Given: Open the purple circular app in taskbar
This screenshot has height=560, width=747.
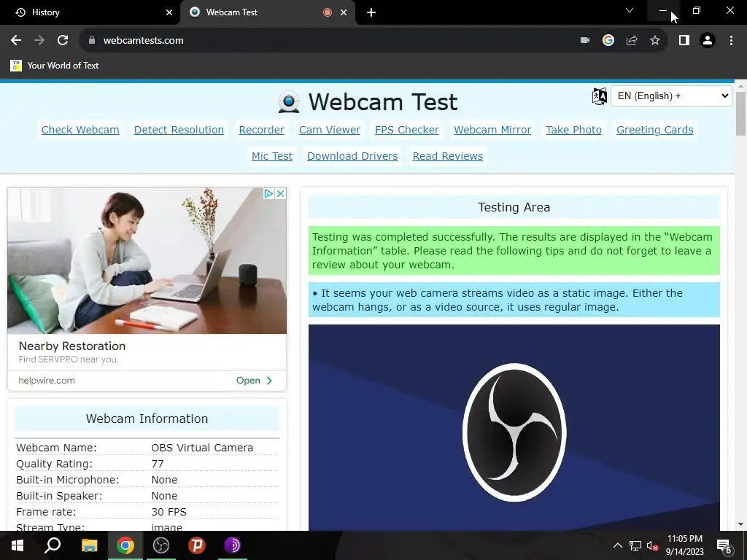Looking at the screenshot, I should click(x=233, y=545).
